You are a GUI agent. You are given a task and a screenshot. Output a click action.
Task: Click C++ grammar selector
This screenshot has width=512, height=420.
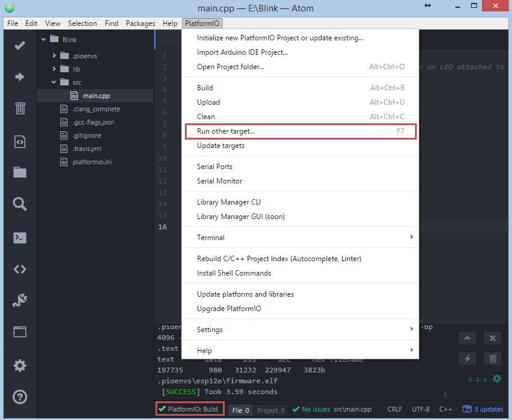pyautogui.click(x=445, y=409)
